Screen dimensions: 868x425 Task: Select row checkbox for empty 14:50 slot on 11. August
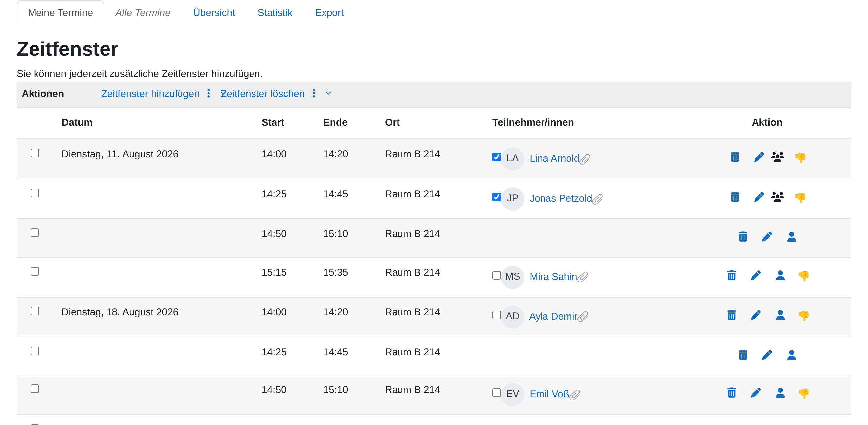[x=35, y=233]
